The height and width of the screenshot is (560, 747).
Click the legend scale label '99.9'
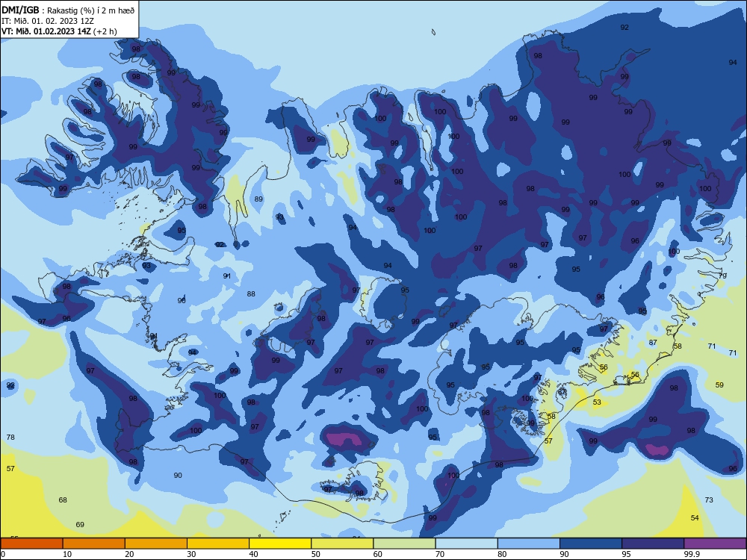(692, 554)
